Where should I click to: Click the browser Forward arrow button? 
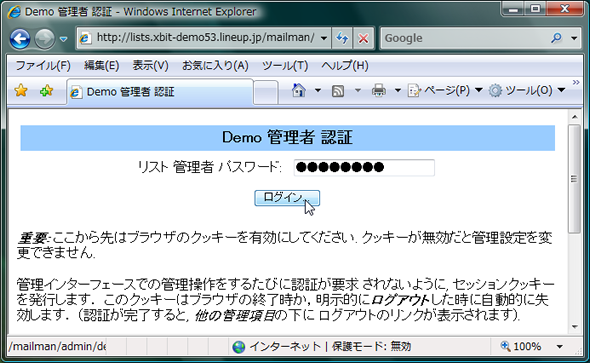pyautogui.click(x=45, y=38)
